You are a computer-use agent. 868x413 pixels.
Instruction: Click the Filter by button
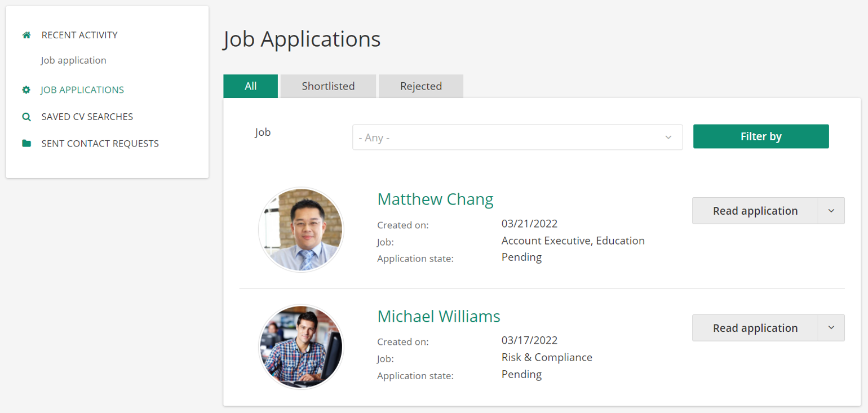click(x=760, y=136)
